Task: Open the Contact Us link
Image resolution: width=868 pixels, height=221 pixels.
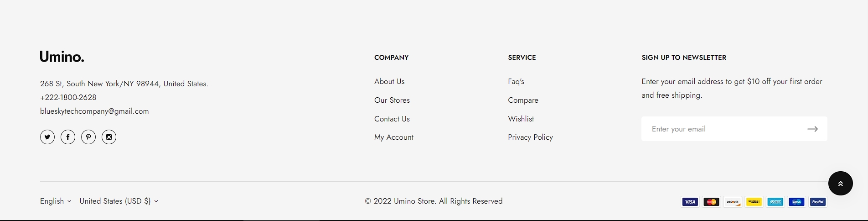Action: 392,119
